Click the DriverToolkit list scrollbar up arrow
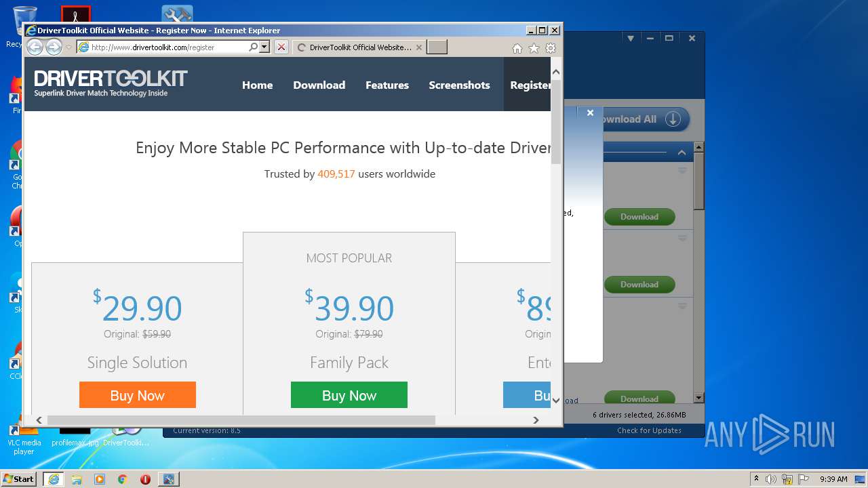This screenshot has width=868, height=488. [699, 147]
